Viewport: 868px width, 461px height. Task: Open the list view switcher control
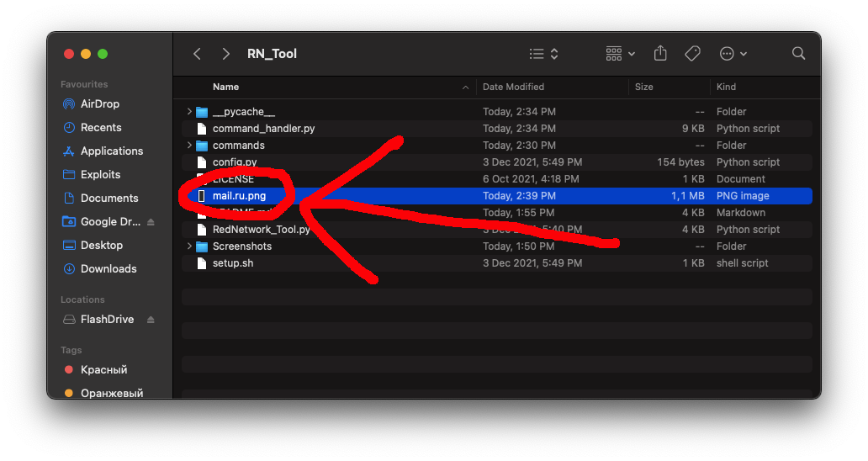click(543, 54)
